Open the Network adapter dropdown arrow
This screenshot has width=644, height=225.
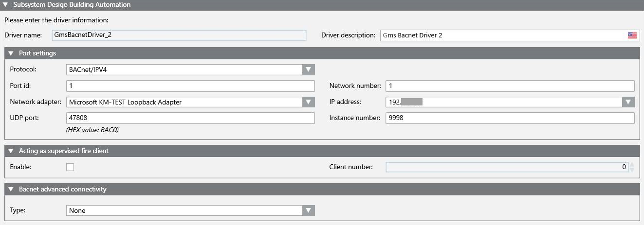[x=309, y=102]
